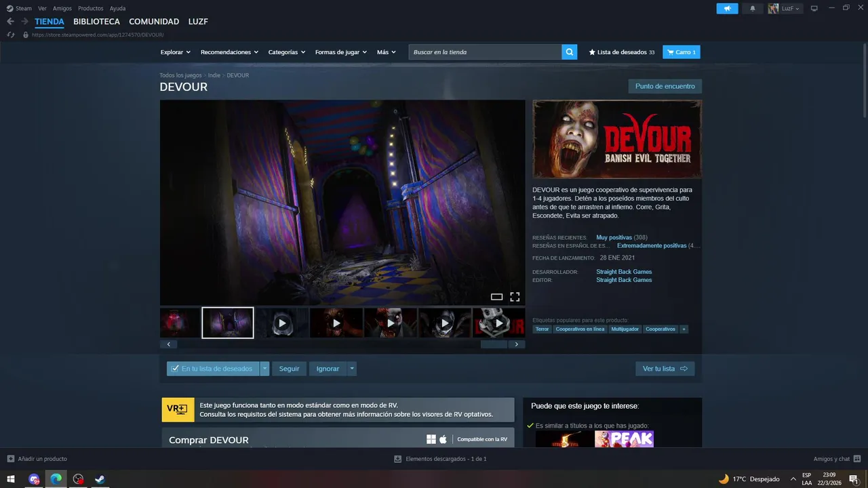Click the Ver tu lista button

665,369
